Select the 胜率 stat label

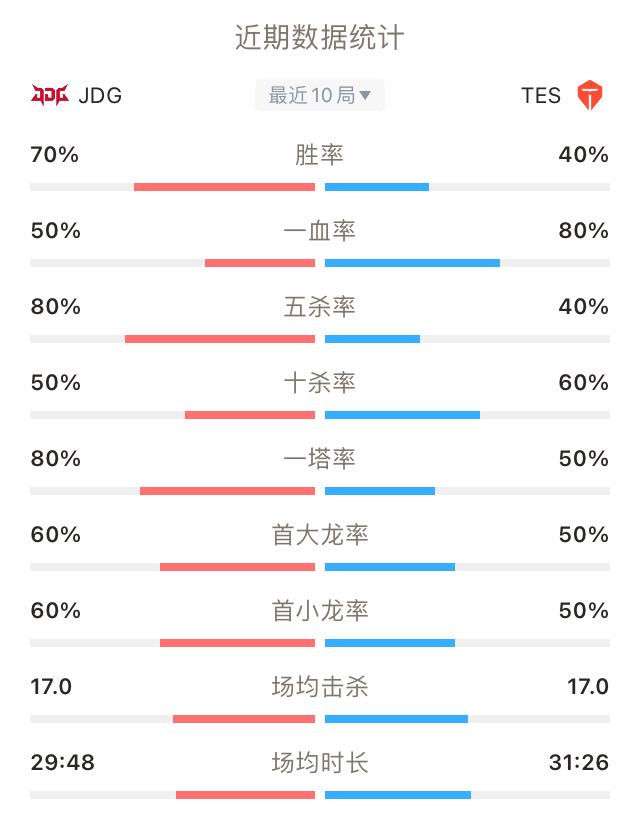coord(319,155)
